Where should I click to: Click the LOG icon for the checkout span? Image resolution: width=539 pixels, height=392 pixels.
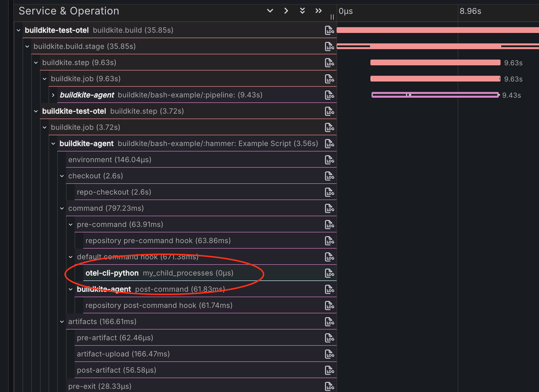tap(329, 176)
